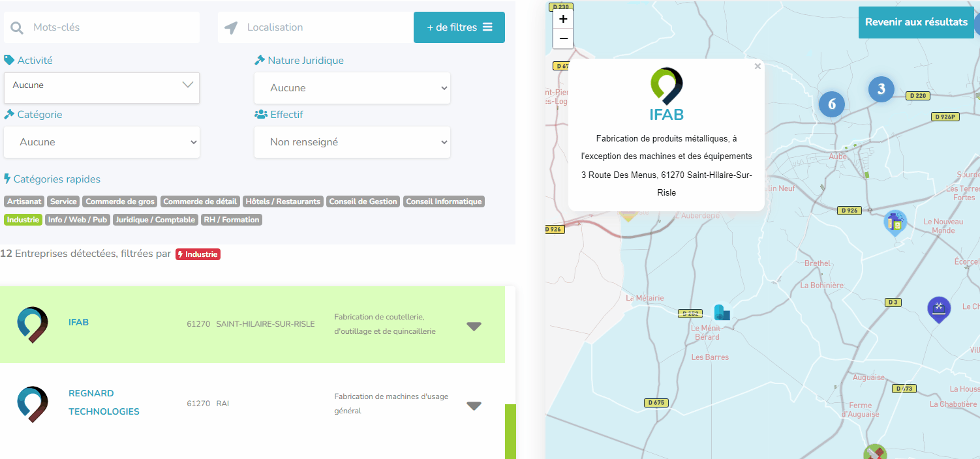Close the IFAB map popup
The height and width of the screenshot is (459, 980).
757,66
